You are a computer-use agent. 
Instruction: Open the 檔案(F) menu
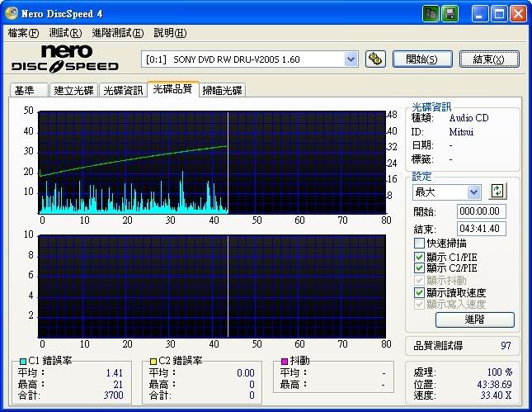[23, 33]
